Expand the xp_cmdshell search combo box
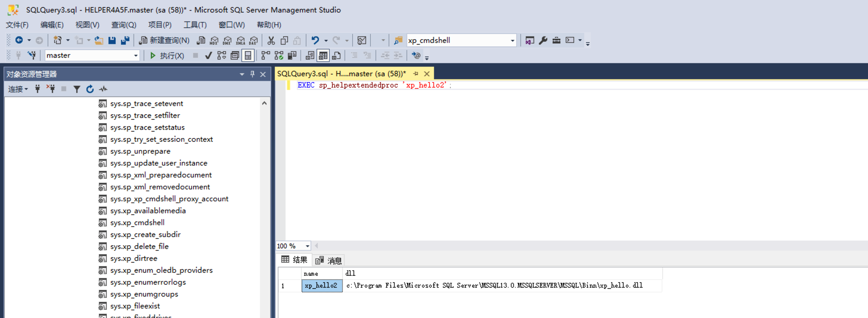The image size is (868, 318). 512,40
